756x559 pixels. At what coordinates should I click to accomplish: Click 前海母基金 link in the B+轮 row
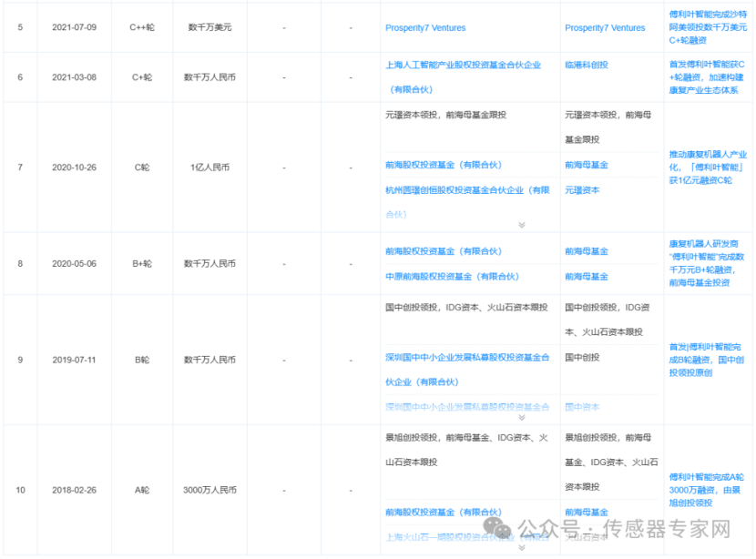tap(587, 251)
